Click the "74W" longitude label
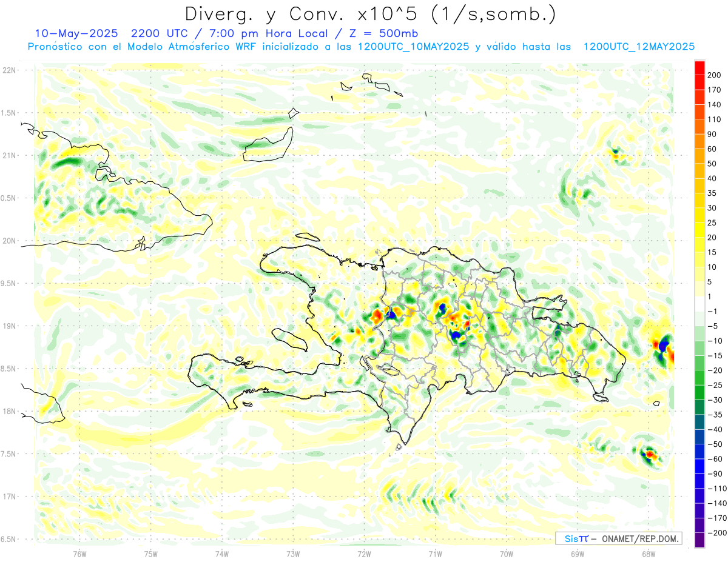Image resolution: width=728 pixels, height=562 pixels. coord(222,554)
